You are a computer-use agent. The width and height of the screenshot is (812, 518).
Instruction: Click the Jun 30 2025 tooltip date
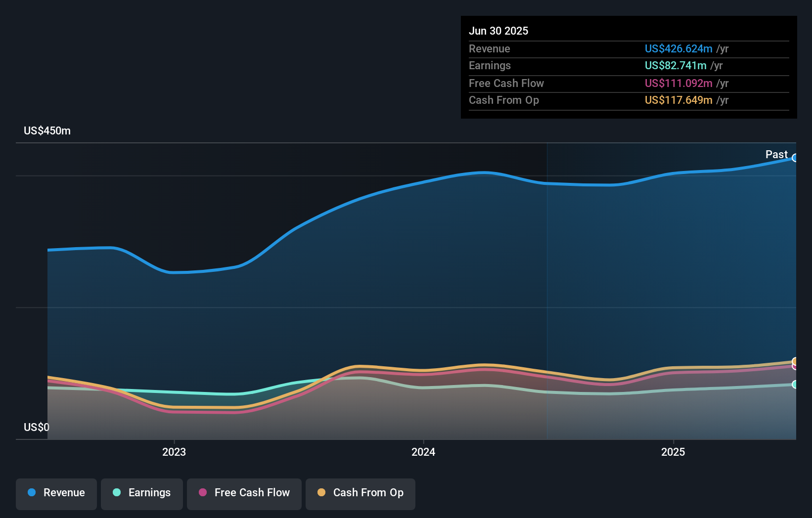pos(498,31)
